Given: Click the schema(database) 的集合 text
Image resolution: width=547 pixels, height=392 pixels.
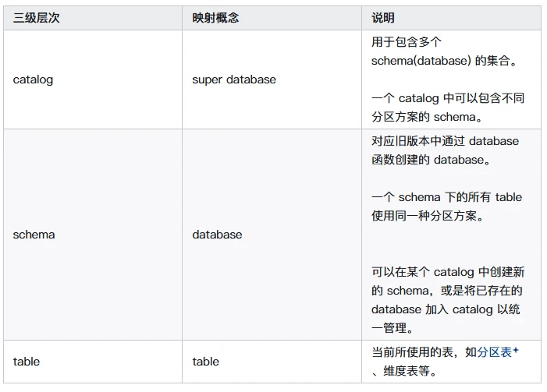Looking at the screenshot, I should click(444, 61).
